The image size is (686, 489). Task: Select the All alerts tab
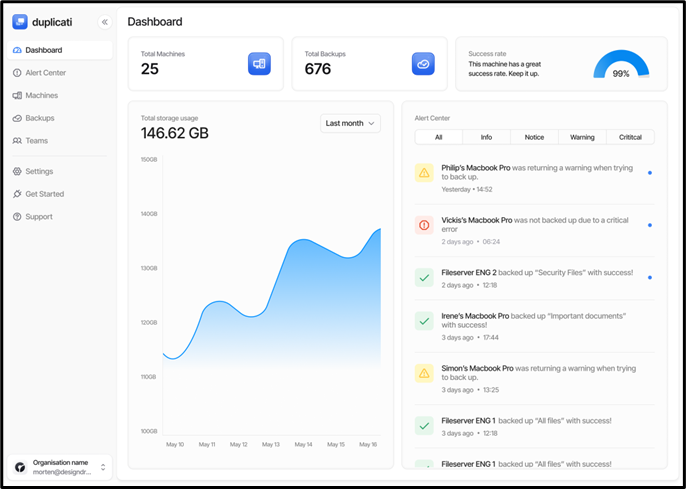(x=438, y=137)
